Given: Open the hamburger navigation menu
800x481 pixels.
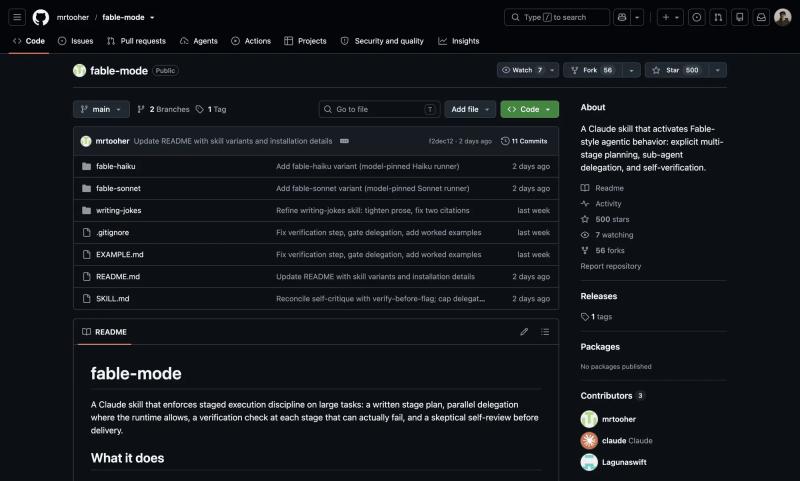Looking at the screenshot, I should click(17, 17).
